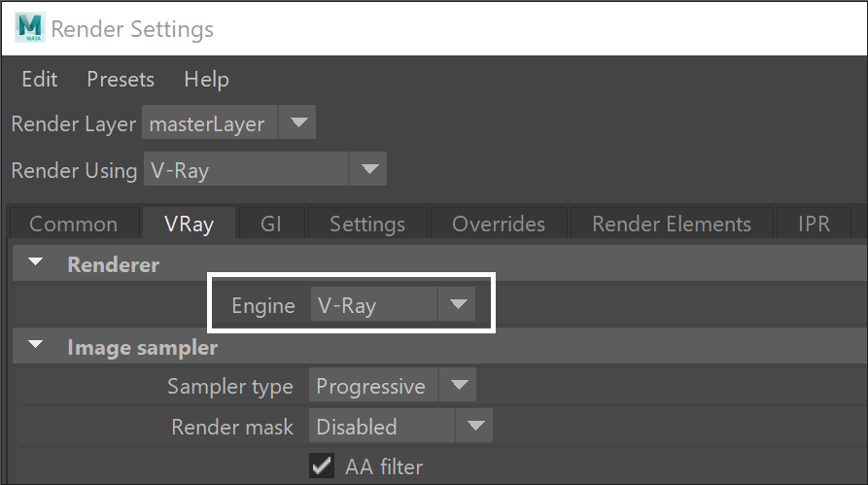Select the VRay tab

click(189, 224)
